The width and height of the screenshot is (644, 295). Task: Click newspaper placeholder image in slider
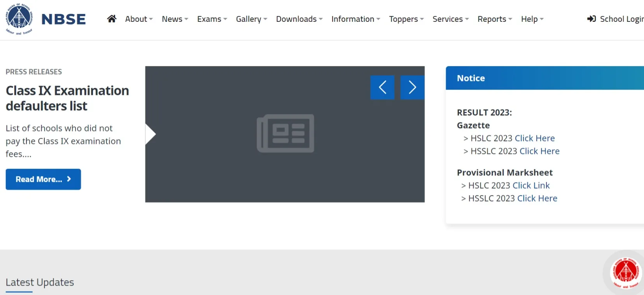pos(285,133)
